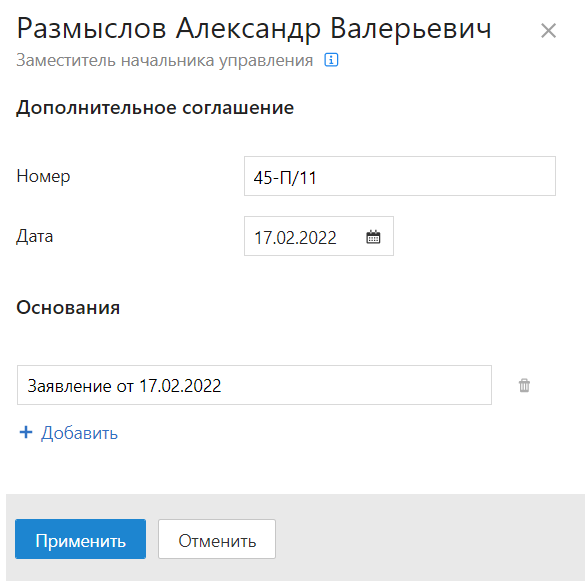Screen dimensions: 586x581
Task: Focus the Номер field containing 45-П/11
Action: pos(400,176)
